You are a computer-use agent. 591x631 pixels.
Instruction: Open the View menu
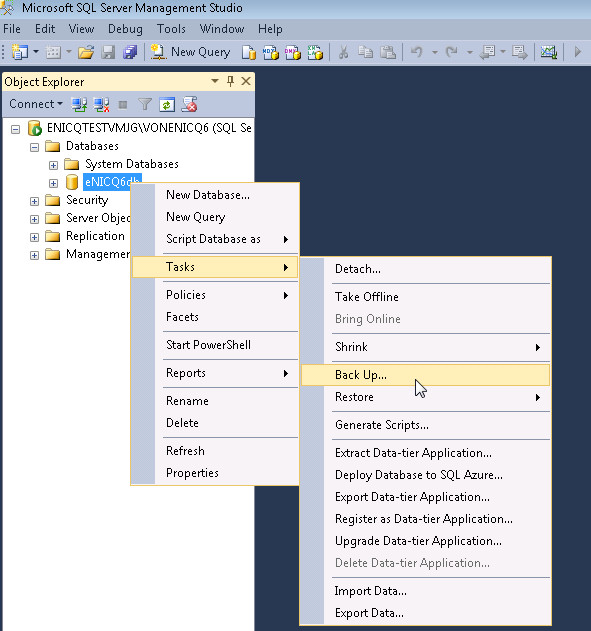tap(81, 29)
